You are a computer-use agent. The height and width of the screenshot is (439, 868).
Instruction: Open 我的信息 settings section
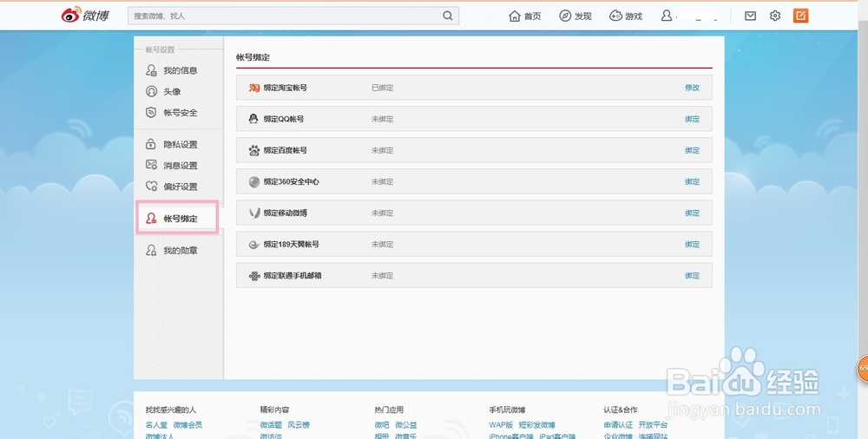click(181, 71)
